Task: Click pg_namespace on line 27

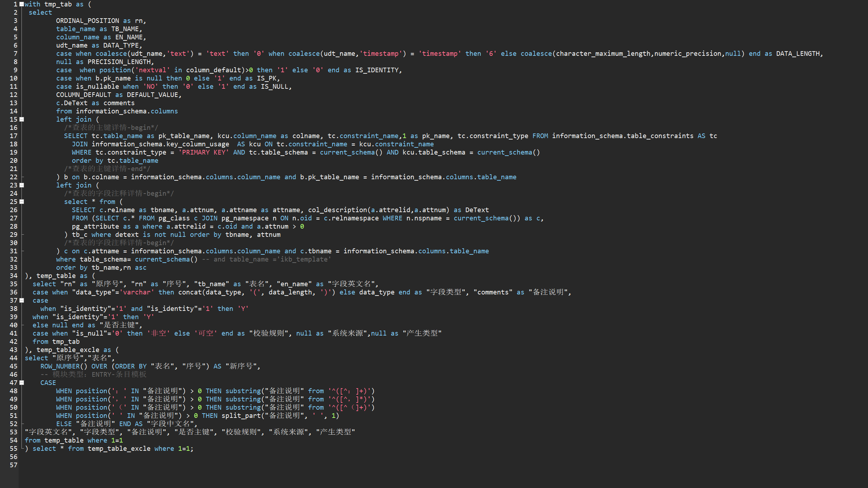Action: click(245, 218)
